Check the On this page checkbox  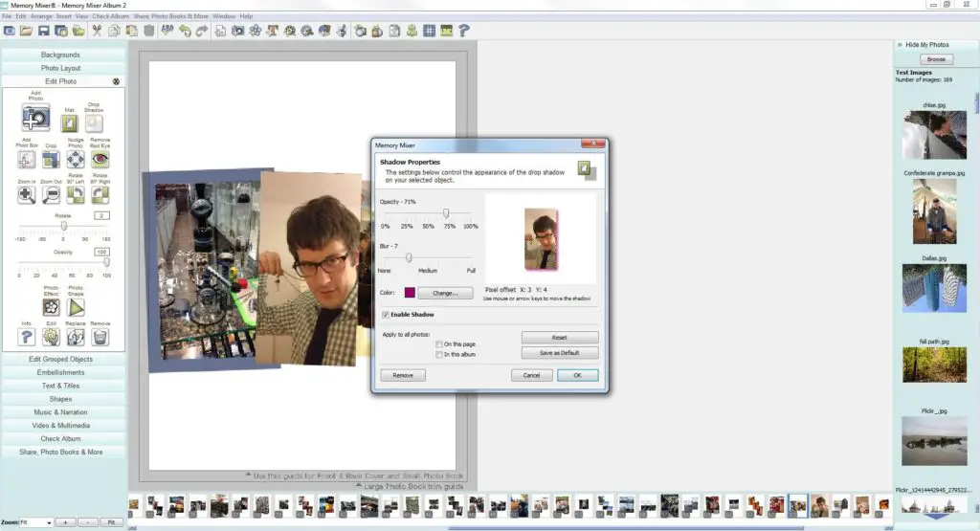(x=439, y=344)
